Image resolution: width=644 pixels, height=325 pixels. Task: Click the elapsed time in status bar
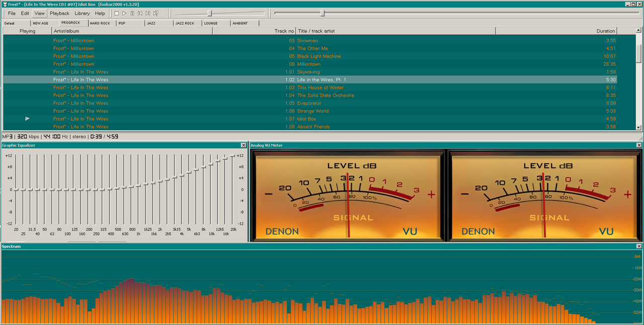pos(96,137)
